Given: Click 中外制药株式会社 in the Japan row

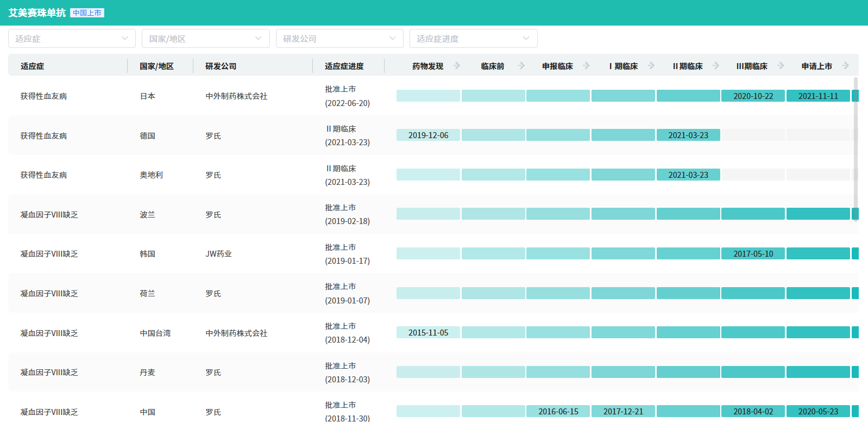Looking at the screenshot, I should point(236,96).
